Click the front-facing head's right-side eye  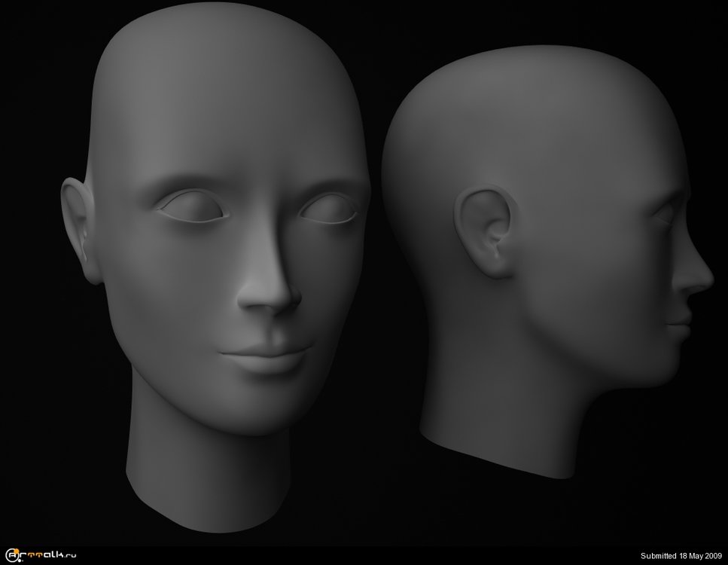coord(328,209)
